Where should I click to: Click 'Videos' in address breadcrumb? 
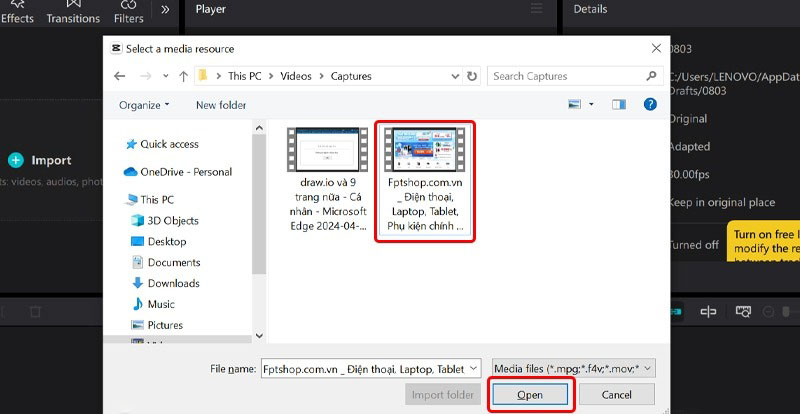coord(296,76)
